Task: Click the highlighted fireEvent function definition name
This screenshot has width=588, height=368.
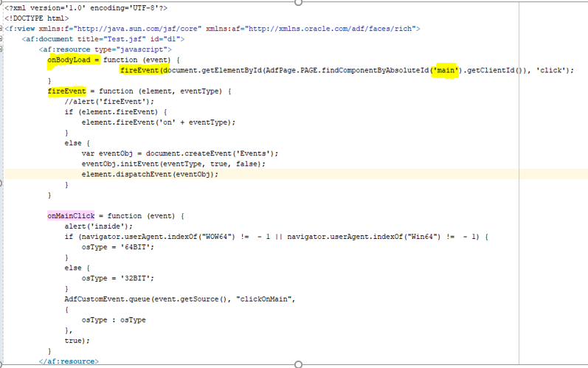Action: [66, 91]
